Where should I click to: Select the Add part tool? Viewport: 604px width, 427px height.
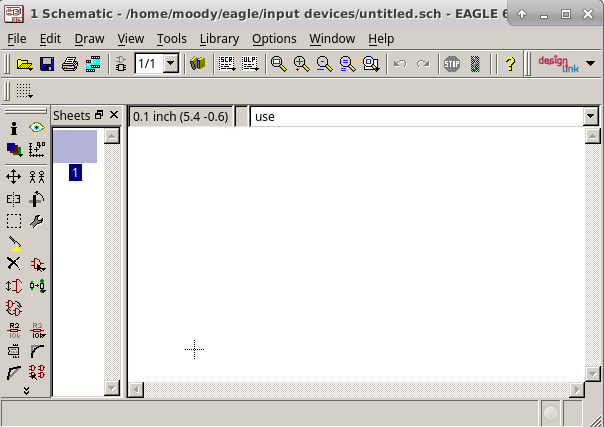tap(38, 265)
